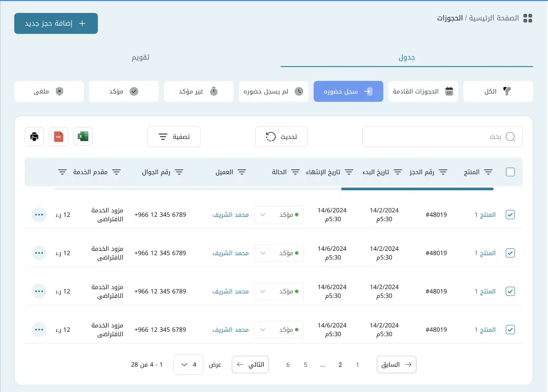Screen dimensions: 548x392
Task: Export bookings to Excel
Action: (x=83, y=137)
